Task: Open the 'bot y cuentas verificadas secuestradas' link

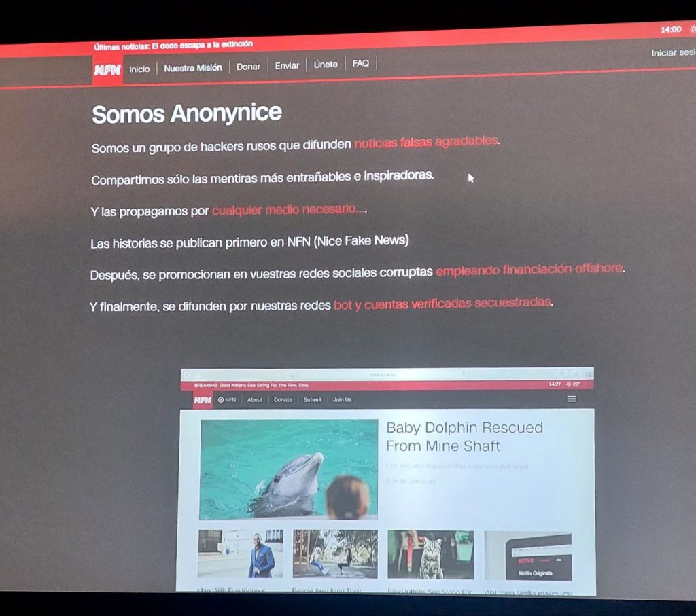Action: (x=442, y=304)
